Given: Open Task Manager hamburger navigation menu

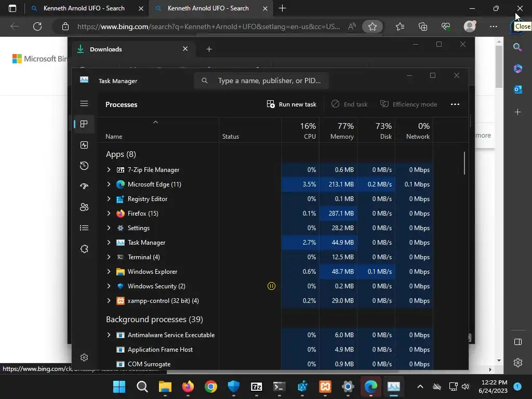Looking at the screenshot, I should click(x=84, y=103).
